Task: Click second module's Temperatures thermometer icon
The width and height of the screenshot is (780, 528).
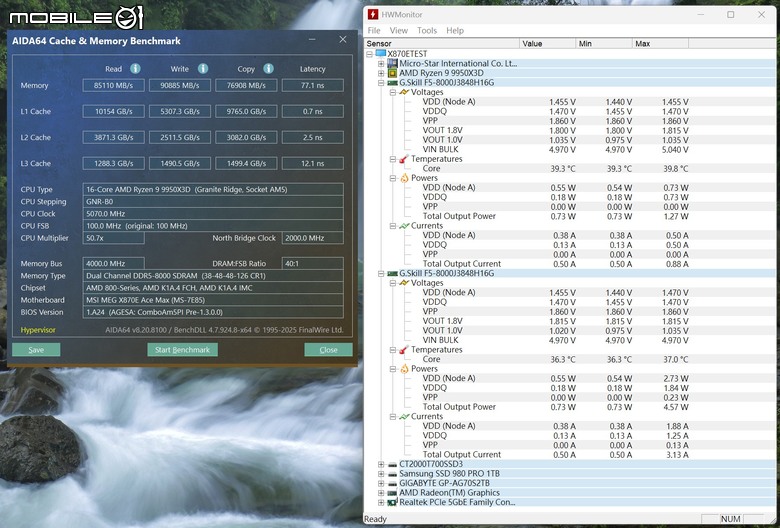Action: [x=403, y=349]
